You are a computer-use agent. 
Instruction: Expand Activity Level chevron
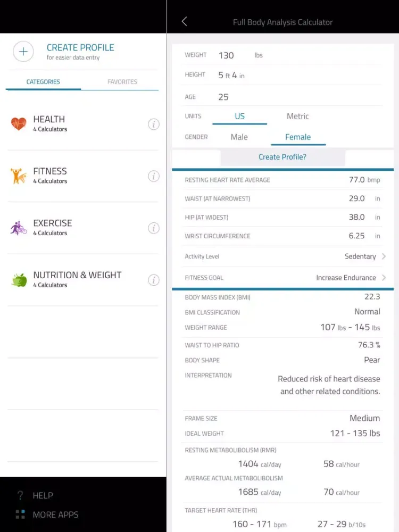[384, 256]
